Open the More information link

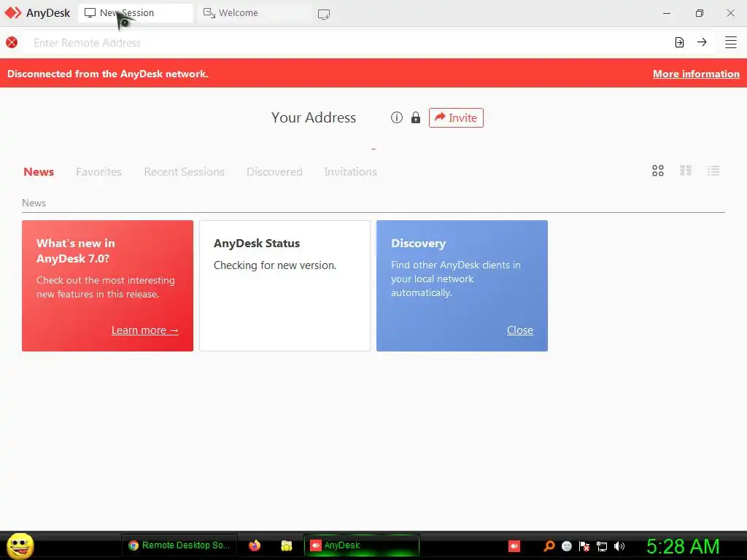pos(696,74)
